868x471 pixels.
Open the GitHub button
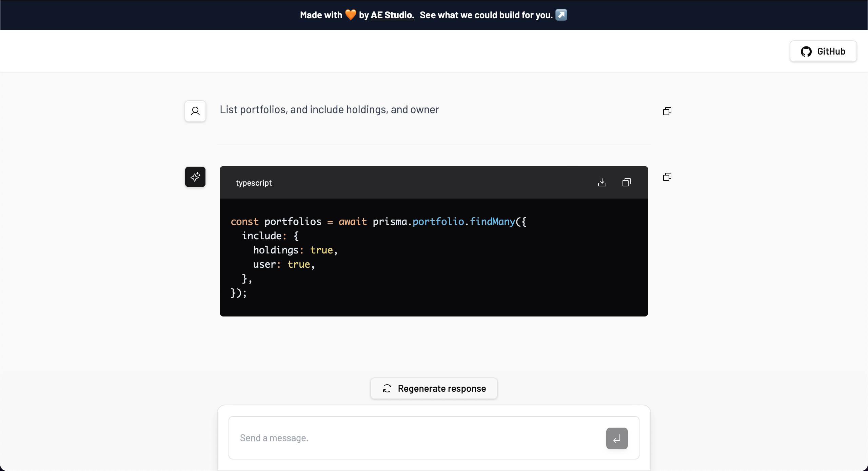(823, 52)
